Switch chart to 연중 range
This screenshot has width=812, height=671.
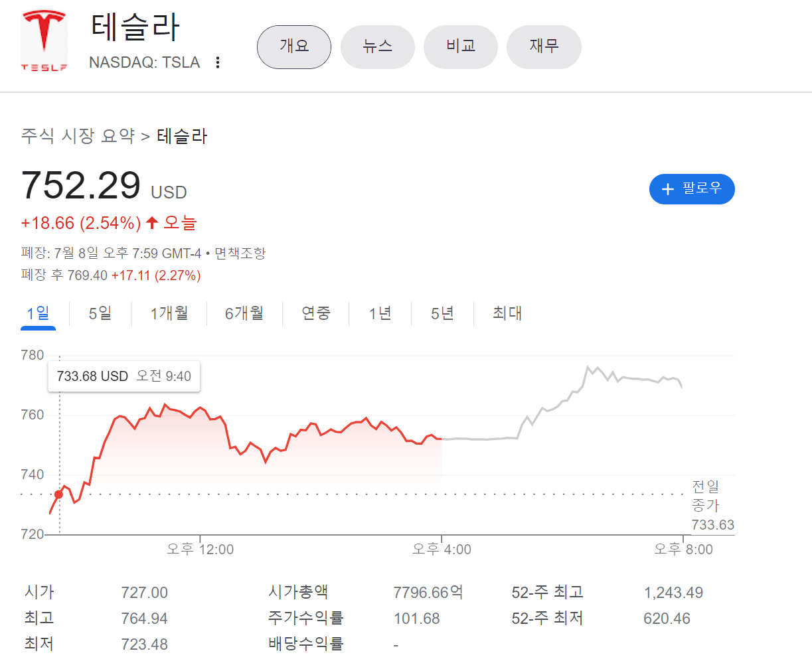316,313
